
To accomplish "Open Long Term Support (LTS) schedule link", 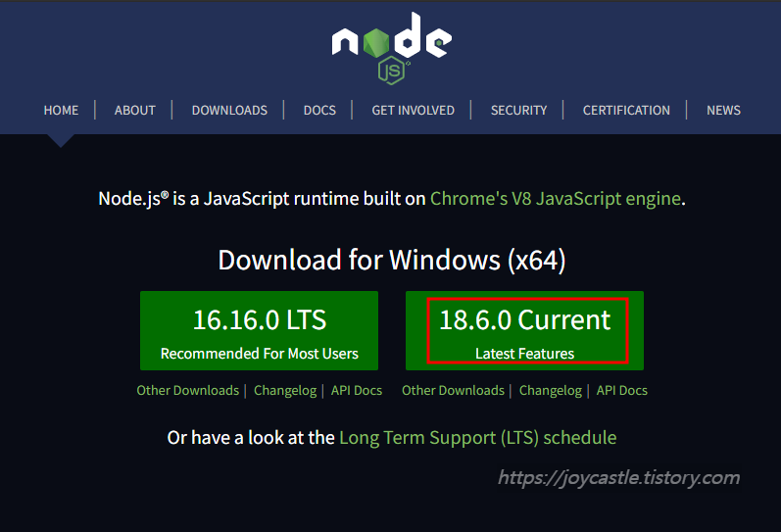I will [477, 438].
